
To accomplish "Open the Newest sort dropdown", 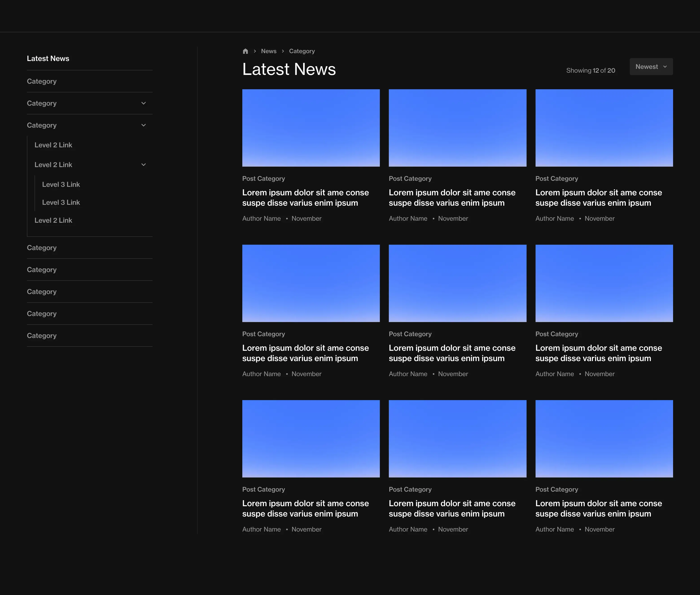I will (x=651, y=67).
